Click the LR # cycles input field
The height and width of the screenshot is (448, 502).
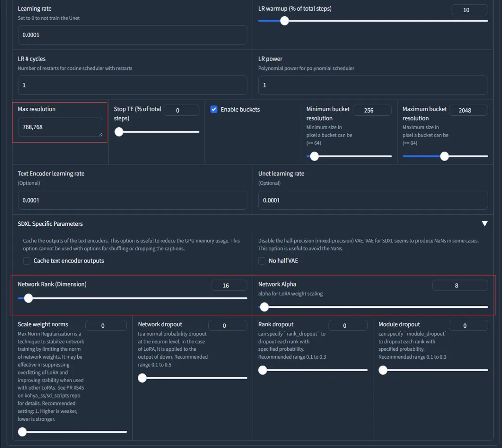point(132,85)
